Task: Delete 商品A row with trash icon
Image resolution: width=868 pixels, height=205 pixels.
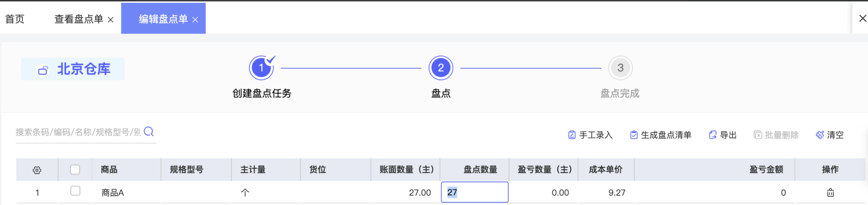Action: tap(830, 192)
